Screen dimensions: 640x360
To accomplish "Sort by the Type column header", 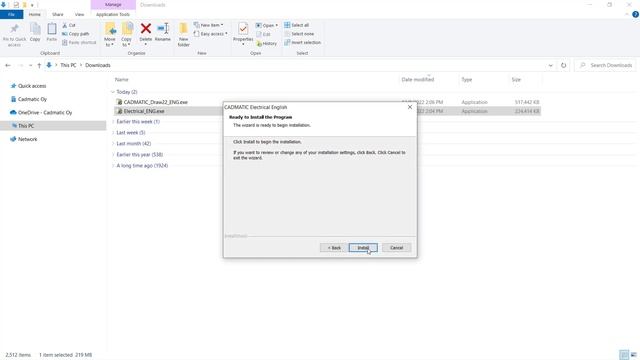I will click(x=467, y=80).
